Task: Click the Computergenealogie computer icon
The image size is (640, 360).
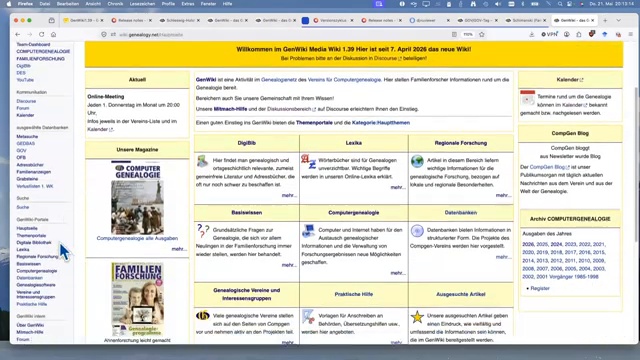Action: pos(308,231)
